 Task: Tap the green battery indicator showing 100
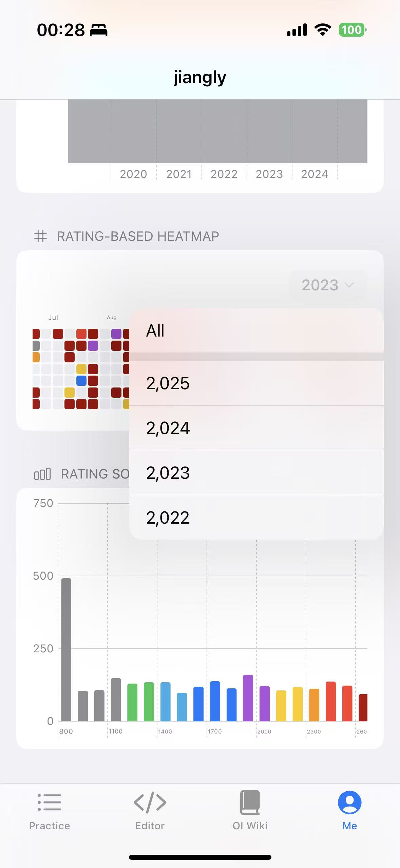352,30
